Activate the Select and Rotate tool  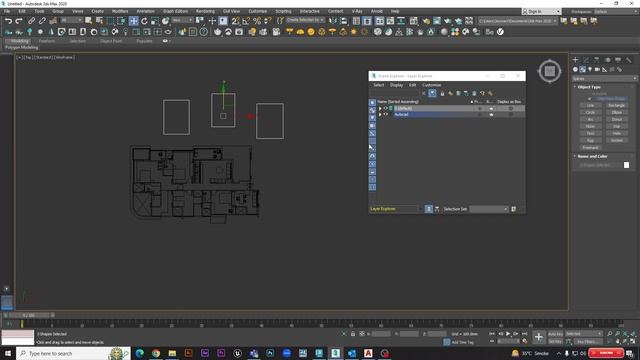coord(144,21)
